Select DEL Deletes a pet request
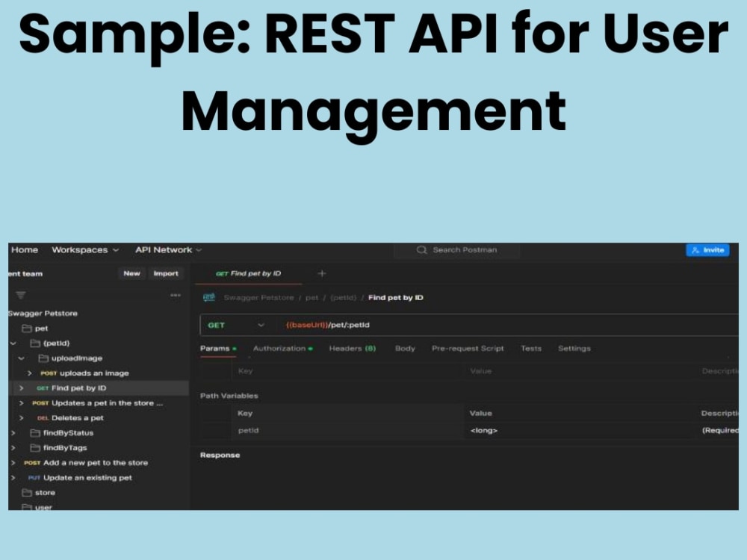Viewport: 747px width, 560px height. (x=70, y=418)
